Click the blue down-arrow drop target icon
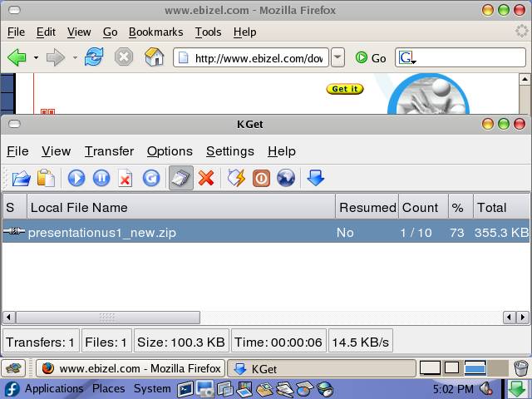Image resolution: width=532 pixels, height=399 pixels. pos(315,178)
